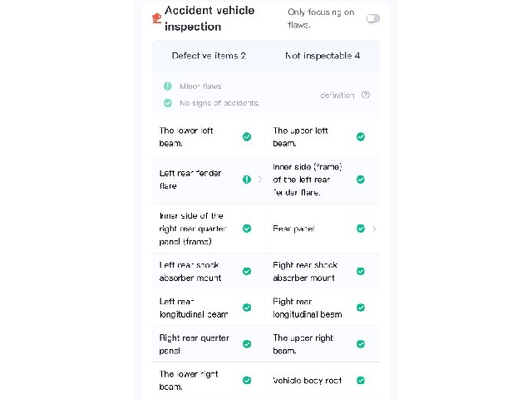
Task: Open the 'definition' link
Action: [337, 96]
